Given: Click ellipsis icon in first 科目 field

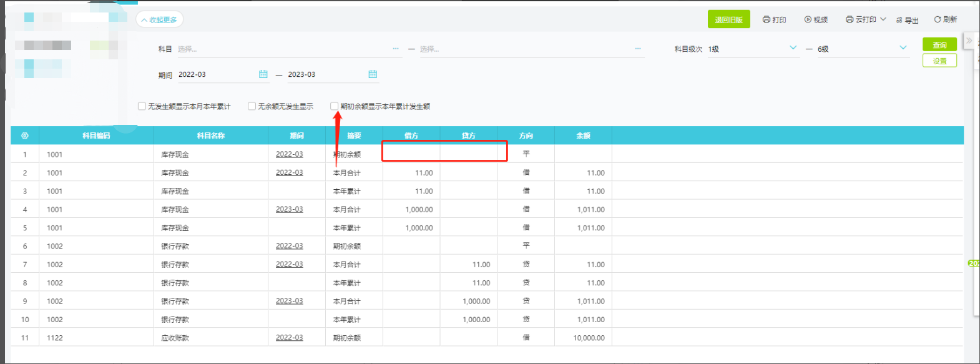Looking at the screenshot, I should coord(396,49).
